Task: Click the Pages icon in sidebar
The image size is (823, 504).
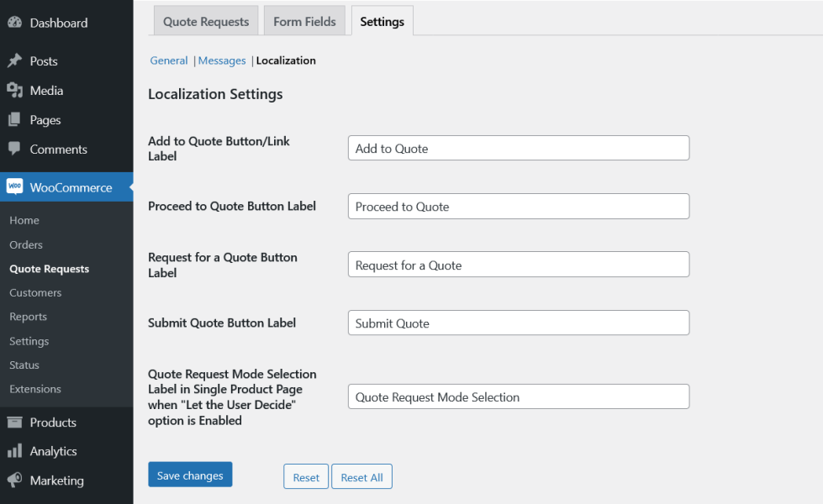Action: (x=14, y=120)
